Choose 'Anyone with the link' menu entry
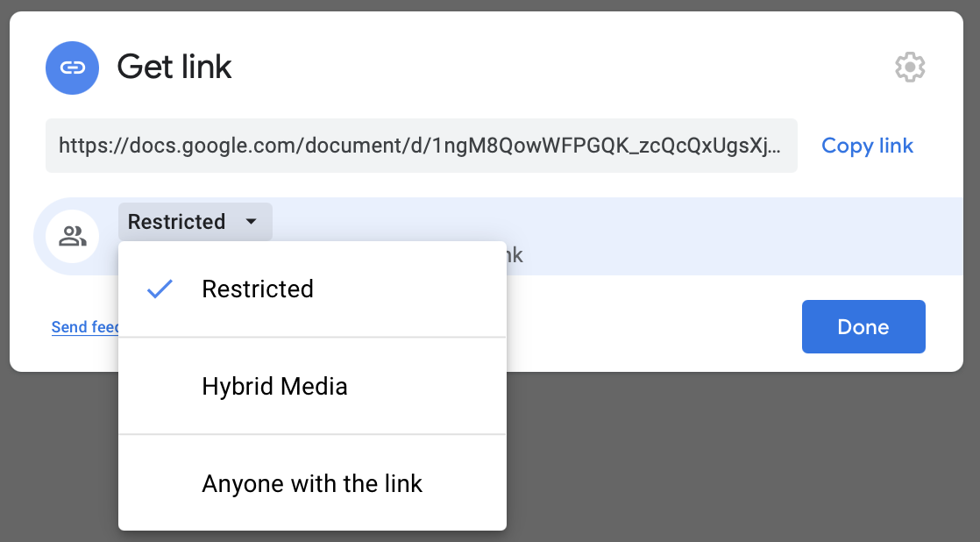Image resolution: width=980 pixels, height=542 pixels. pos(312,483)
